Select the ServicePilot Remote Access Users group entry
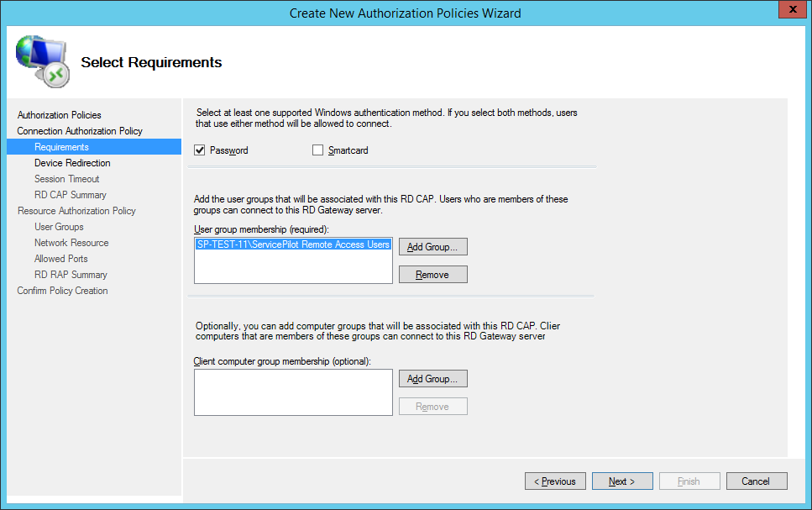Screen dimensions: 812x510 [293, 244]
